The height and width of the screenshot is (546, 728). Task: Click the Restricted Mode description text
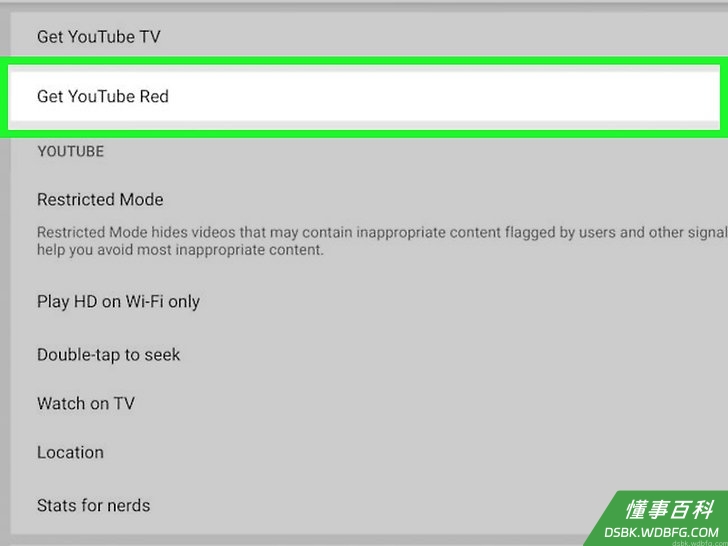click(x=382, y=241)
